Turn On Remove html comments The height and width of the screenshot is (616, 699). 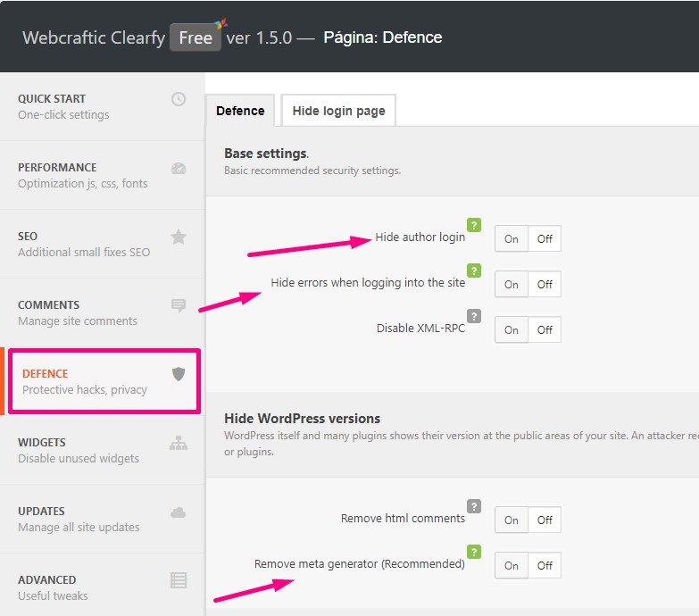[x=512, y=520]
